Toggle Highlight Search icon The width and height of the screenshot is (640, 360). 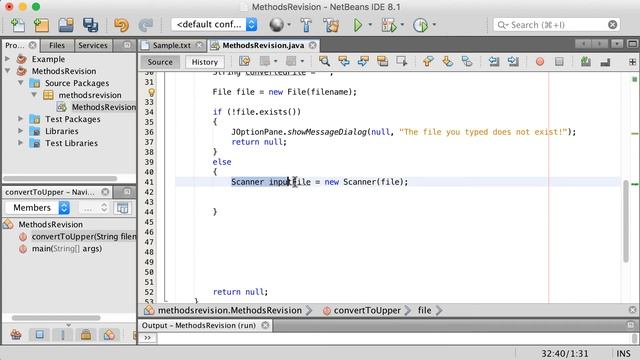tap(382, 62)
